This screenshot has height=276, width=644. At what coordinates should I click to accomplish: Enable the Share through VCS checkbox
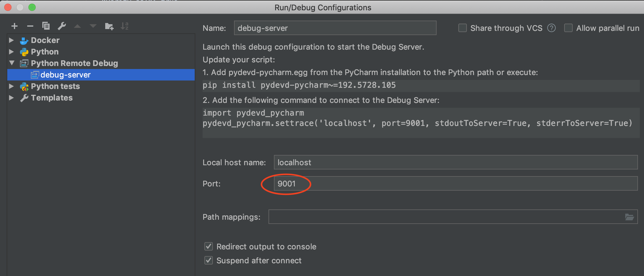coord(463,28)
